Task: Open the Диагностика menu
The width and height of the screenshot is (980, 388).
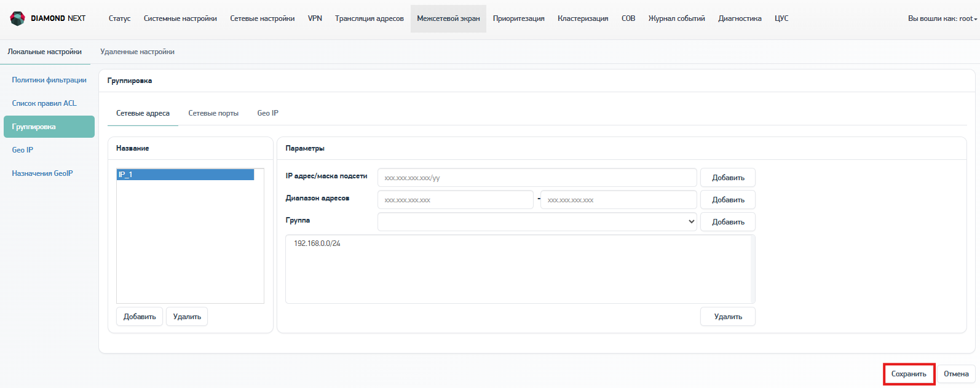Action: 740,18
